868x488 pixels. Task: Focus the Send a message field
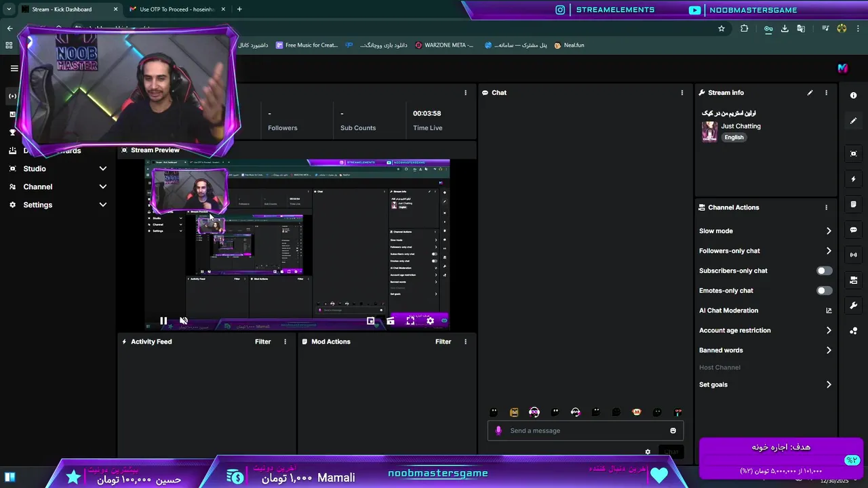pyautogui.click(x=585, y=430)
